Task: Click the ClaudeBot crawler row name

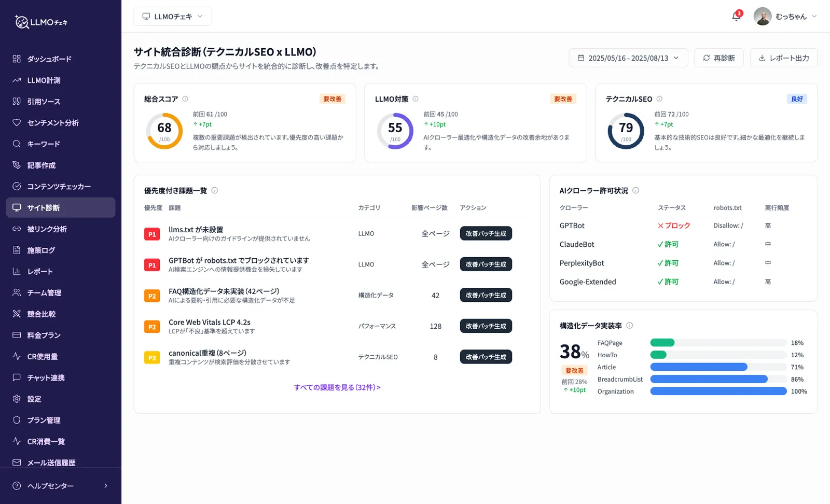Action: click(577, 244)
